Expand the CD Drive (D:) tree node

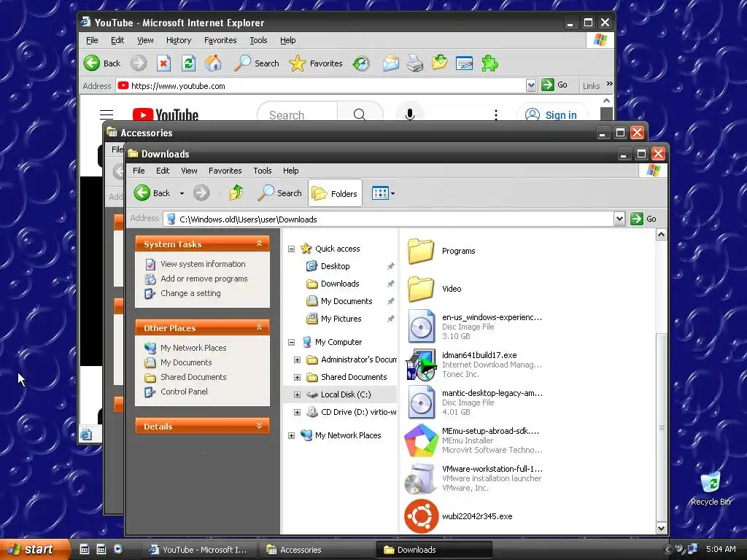point(297,412)
